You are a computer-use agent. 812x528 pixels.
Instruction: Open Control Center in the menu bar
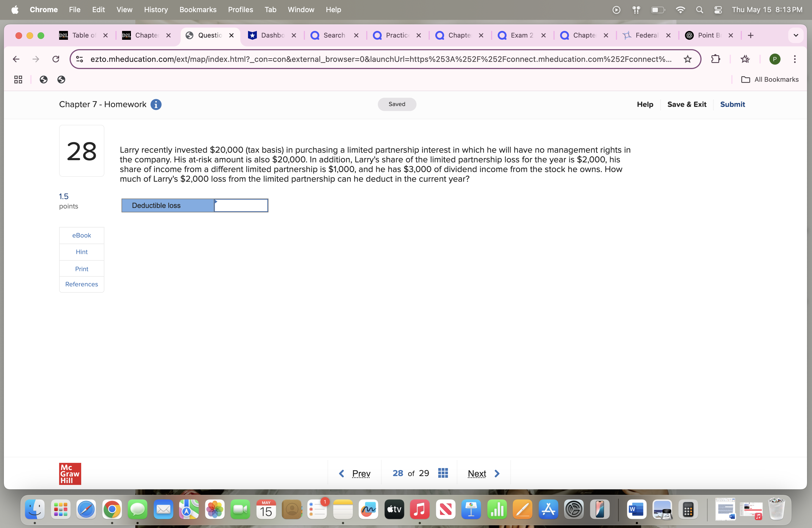tap(718, 10)
